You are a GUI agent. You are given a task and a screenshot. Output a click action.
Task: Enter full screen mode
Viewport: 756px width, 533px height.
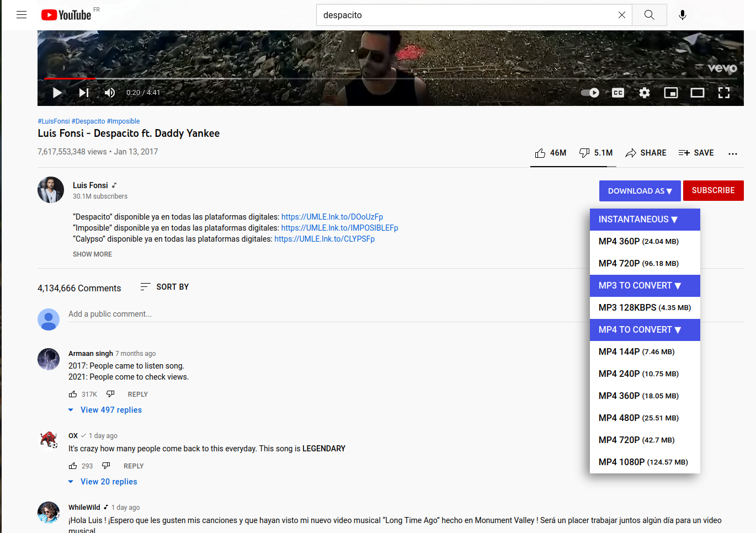[x=724, y=93]
